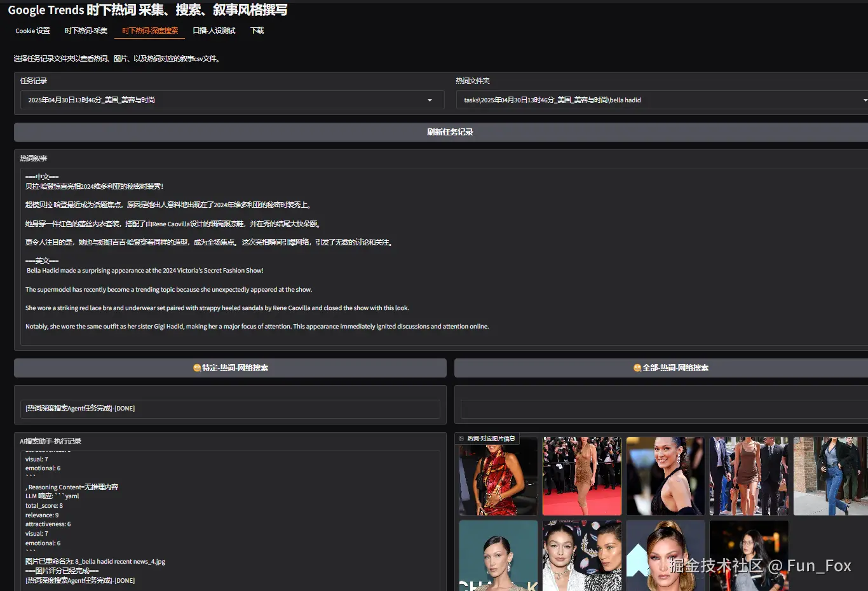Expand the 任务记录 dropdown arrow

pos(430,100)
